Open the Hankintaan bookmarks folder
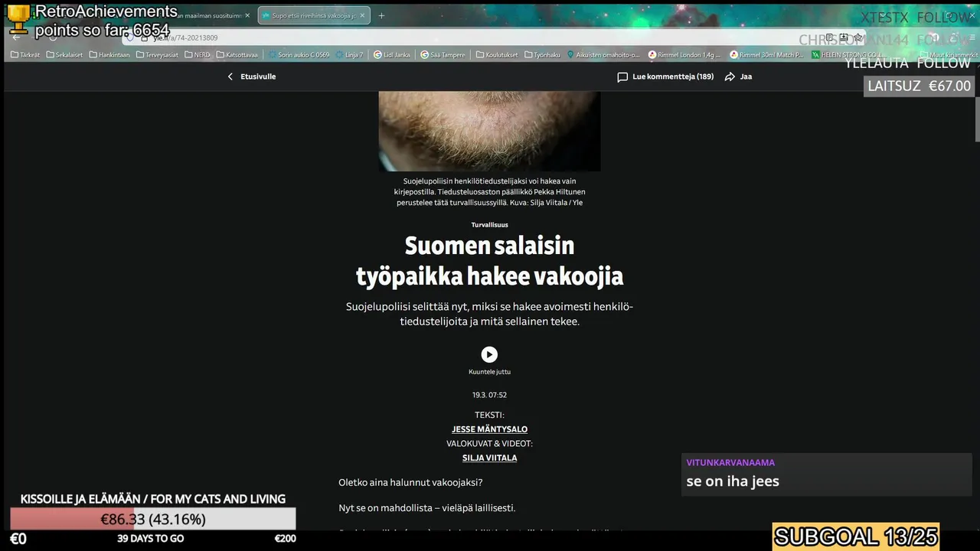 tap(109, 55)
